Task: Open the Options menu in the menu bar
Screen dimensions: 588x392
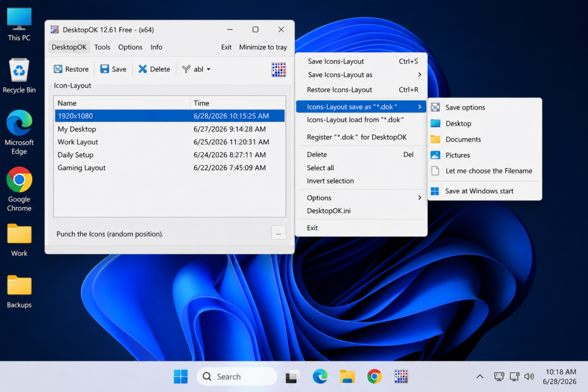Action: [130, 47]
